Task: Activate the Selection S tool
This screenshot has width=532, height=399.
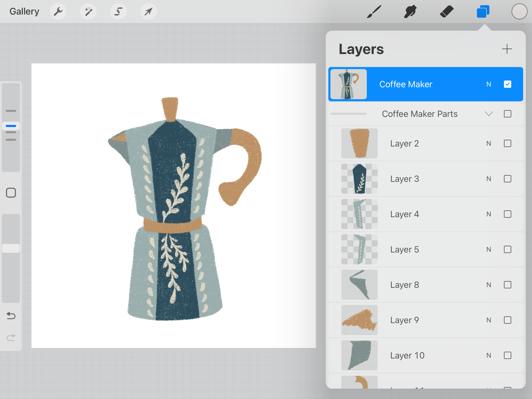Action: (118, 11)
